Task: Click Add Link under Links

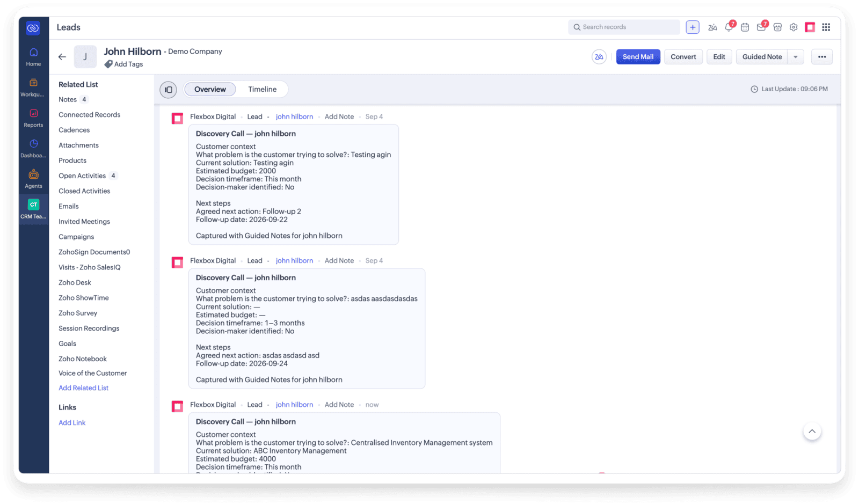Action: (x=72, y=423)
